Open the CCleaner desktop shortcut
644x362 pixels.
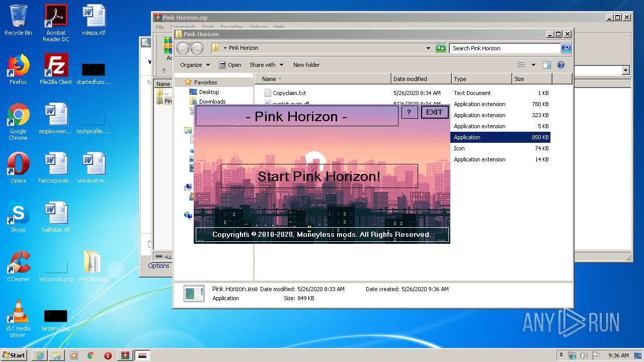[18, 266]
